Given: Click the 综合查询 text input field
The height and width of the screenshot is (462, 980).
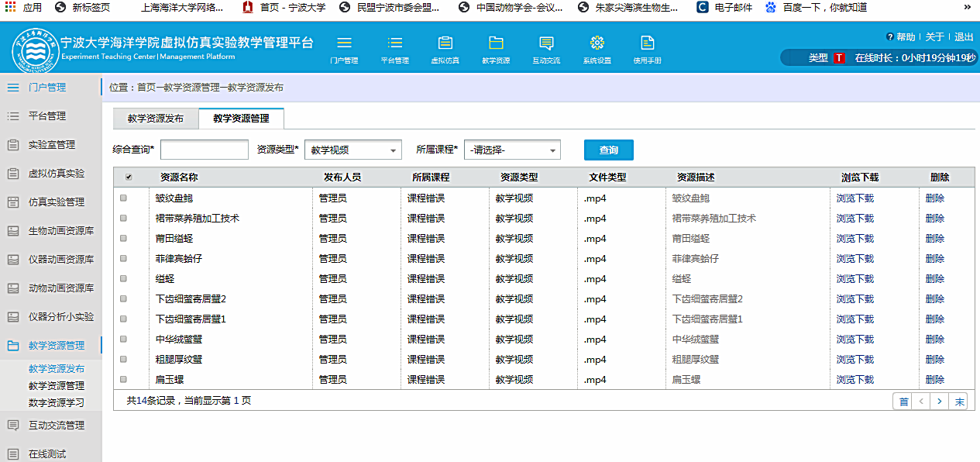Looking at the screenshot, I should 204,150.
